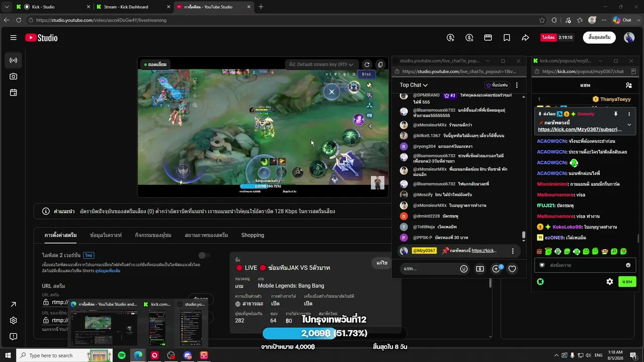The width and height of the screenshot is (644, 362).
Task: Open the kick.com subscribe link in pinned message
Action: coord(580,129)
